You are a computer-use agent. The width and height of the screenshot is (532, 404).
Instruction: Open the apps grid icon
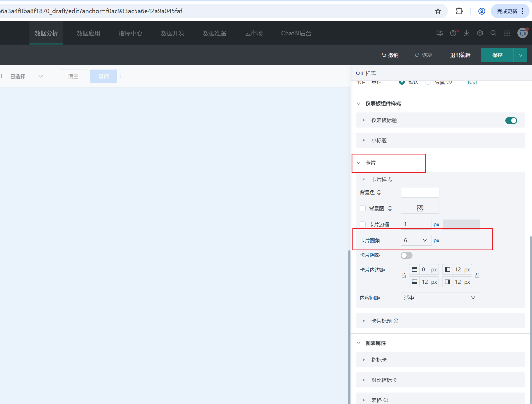(x=507, y=33)
